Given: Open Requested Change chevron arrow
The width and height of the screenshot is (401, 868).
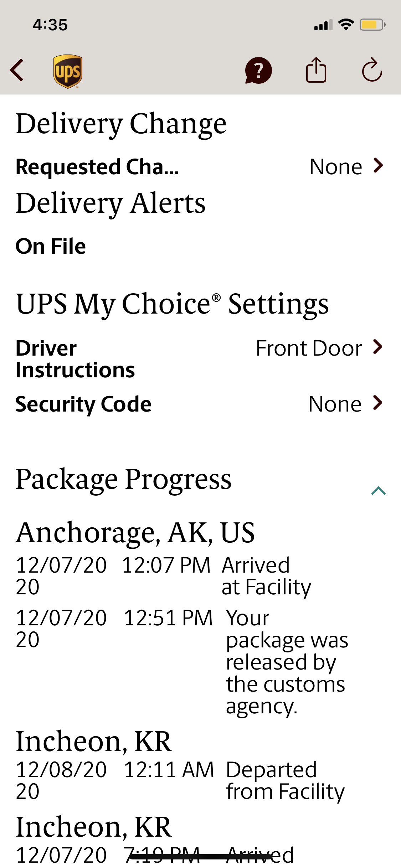Looking at the screenshot, I should tap(378, 166).
